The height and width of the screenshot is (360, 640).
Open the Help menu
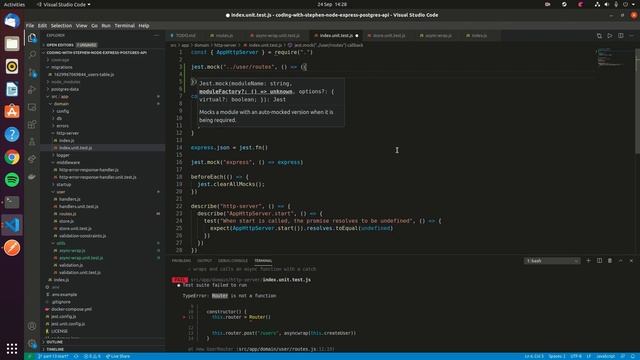tap(144, 26)
